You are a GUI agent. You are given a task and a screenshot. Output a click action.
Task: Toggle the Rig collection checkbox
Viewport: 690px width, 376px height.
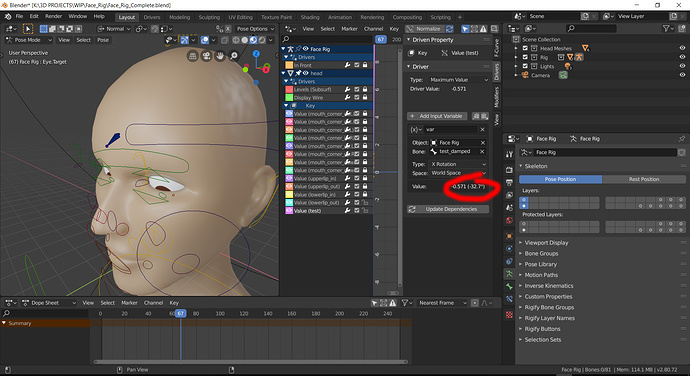(525, 57)
